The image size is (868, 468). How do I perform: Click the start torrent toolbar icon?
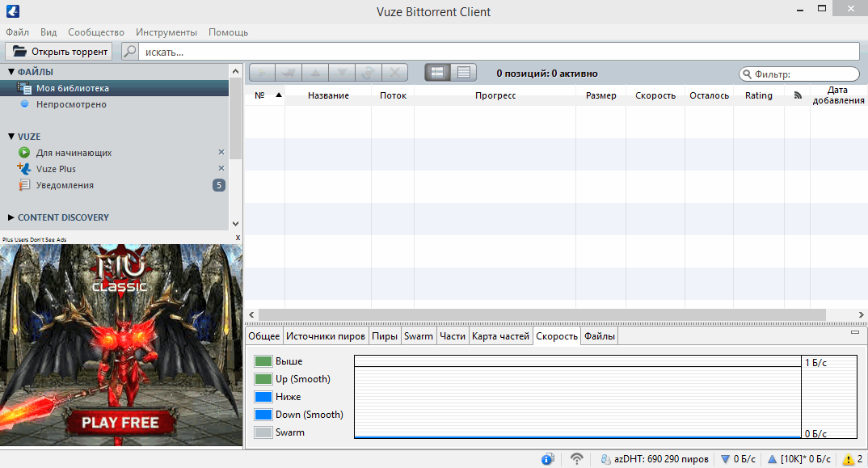263,73
